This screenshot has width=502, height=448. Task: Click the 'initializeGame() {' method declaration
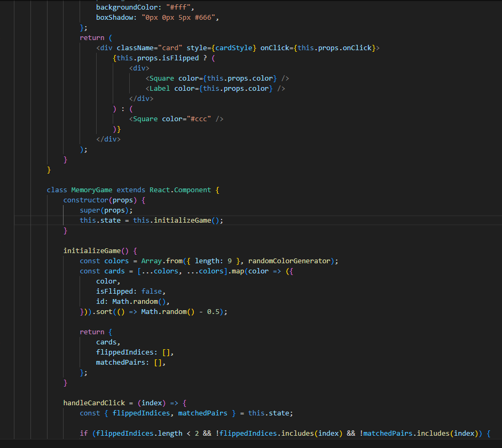(100, 251)
